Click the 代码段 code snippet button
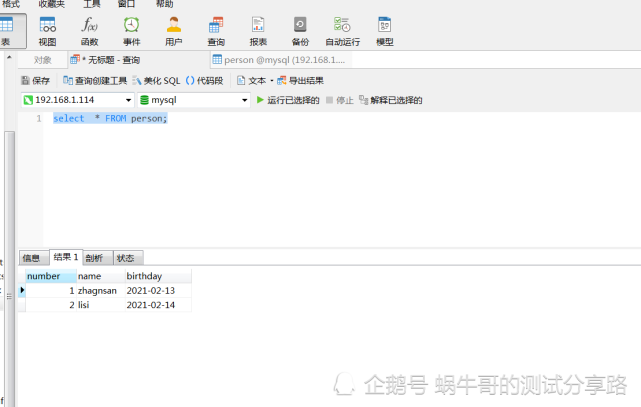Image resolution: width=641 pixels, height=407 pixels. (x=204, y=81)
